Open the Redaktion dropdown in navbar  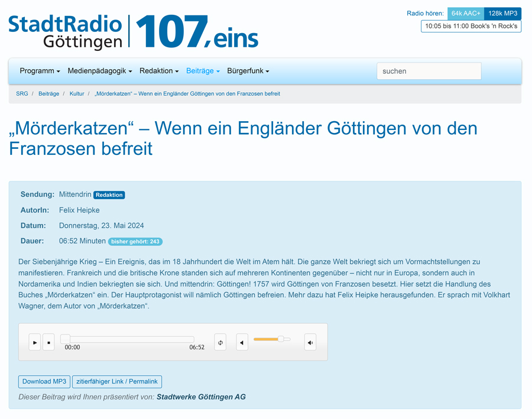(x=159, y=71)
